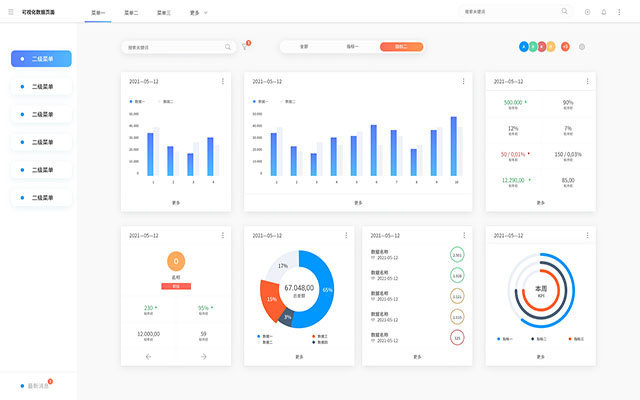This screenshot has width=640, height=400.
Task: Go to previous item with left arrow
Action: 149,356
